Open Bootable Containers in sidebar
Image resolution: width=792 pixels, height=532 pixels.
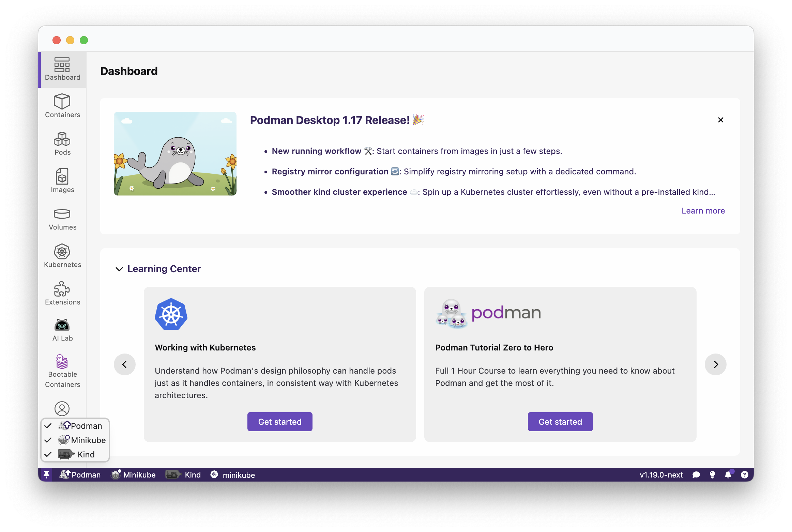[62, 371]
